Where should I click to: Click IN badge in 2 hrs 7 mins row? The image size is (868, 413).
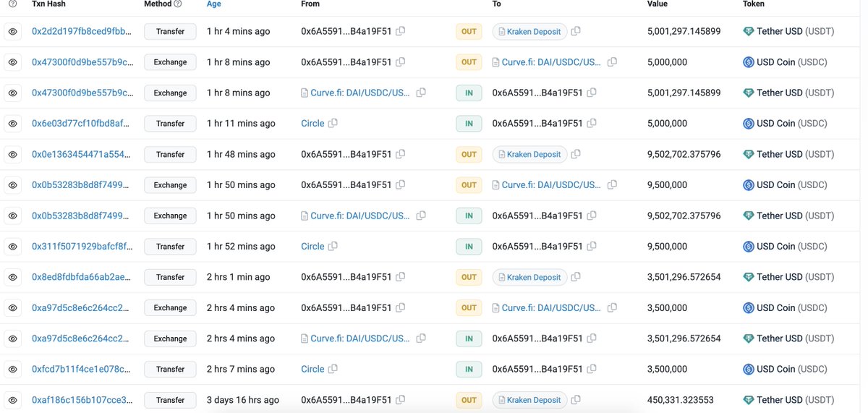pyautogui.click(x=469, y=370)
